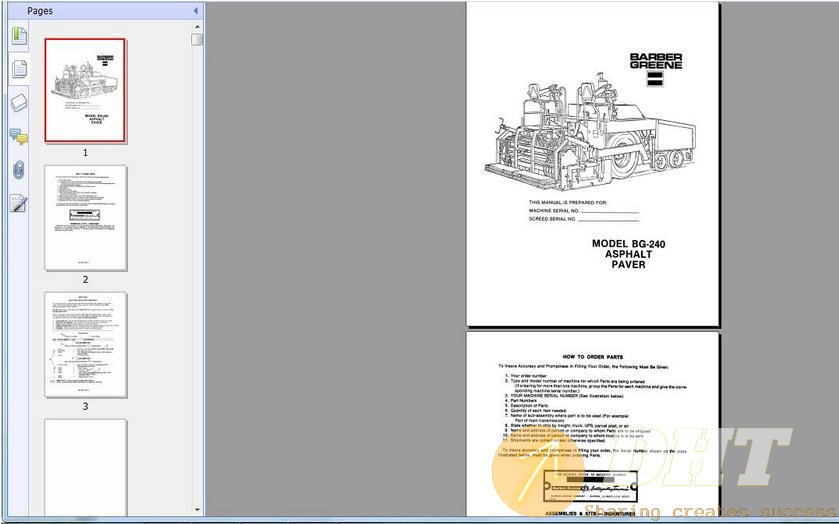Collapse the Pages panel with header arrow
Screen dimensions: 839x524
tap(196, 11)
